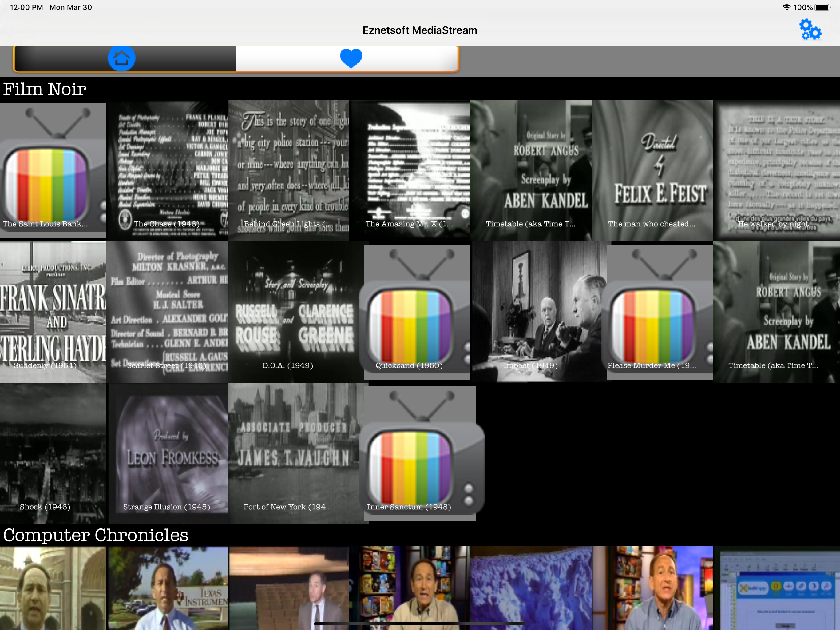Open the settings gears icon
The height and width of the screenshot is (630, 840).
pos(810,30)
